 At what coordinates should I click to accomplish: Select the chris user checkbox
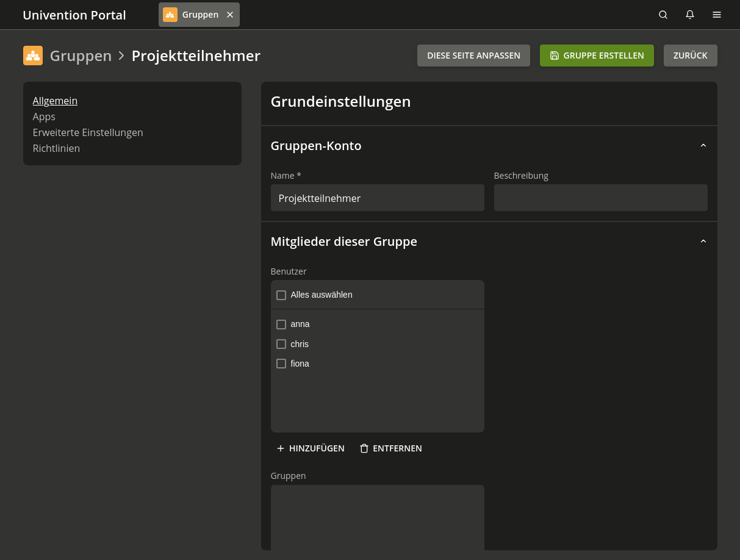pyautogui.click(x=281, y=344)
